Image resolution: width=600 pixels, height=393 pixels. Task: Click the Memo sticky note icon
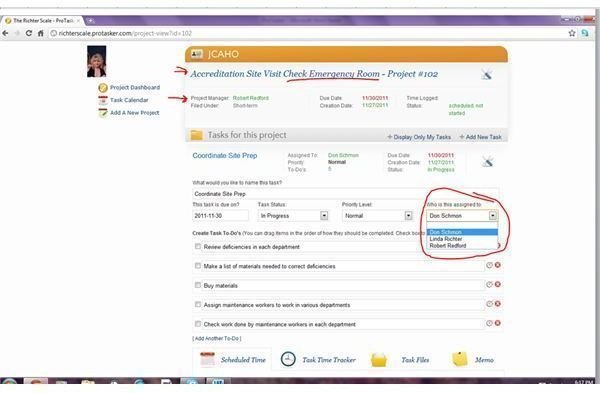460,359
